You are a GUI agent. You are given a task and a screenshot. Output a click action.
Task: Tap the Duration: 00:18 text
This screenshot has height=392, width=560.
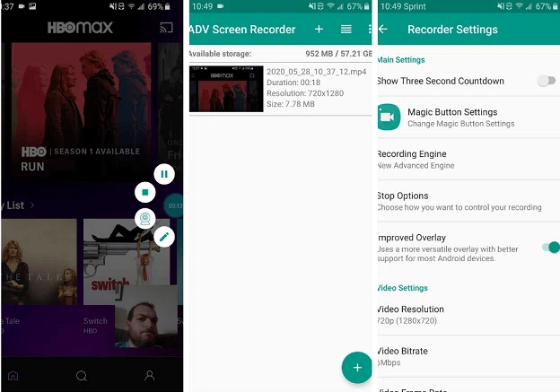click(x=293, y=83)
